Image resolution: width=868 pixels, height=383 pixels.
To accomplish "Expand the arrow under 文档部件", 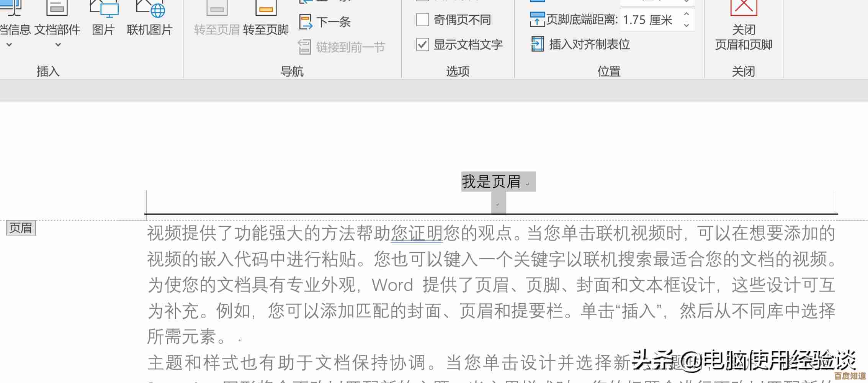I will [58, 45].
